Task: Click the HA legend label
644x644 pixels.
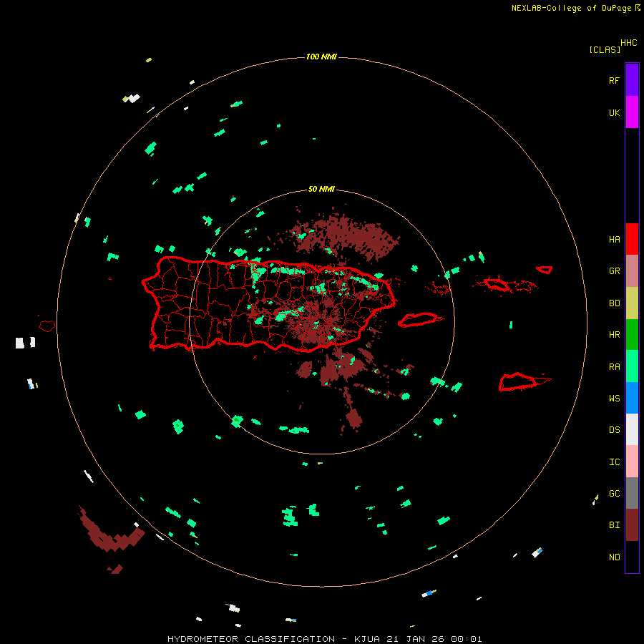Action: click(x=614, y=240)
